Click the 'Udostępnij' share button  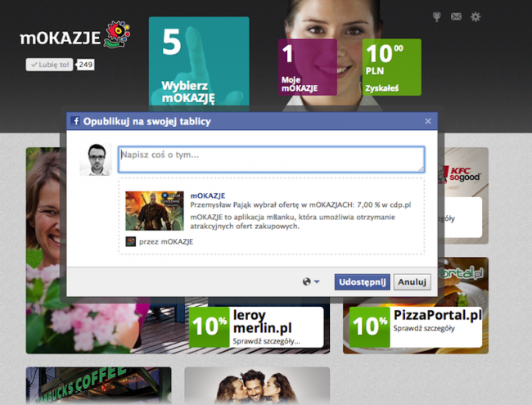(362, 282)
